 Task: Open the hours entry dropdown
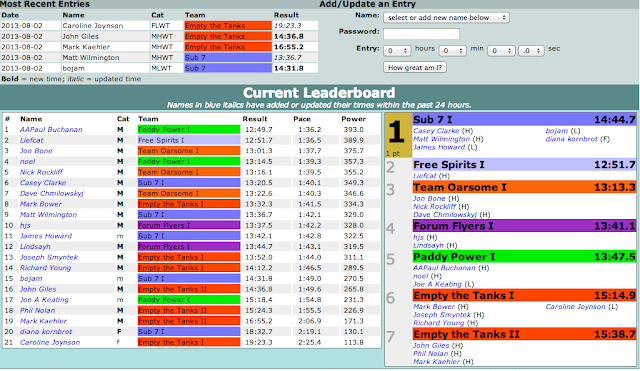pos(397,51)
